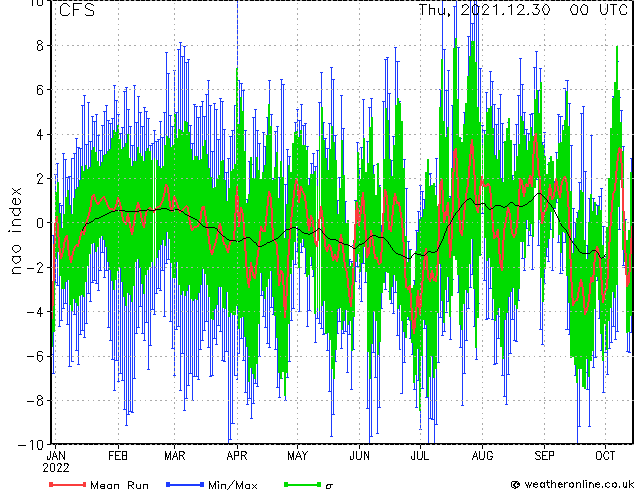Click the 2022 year label
This screenshot has width=634, height=490.
point(56,468)
